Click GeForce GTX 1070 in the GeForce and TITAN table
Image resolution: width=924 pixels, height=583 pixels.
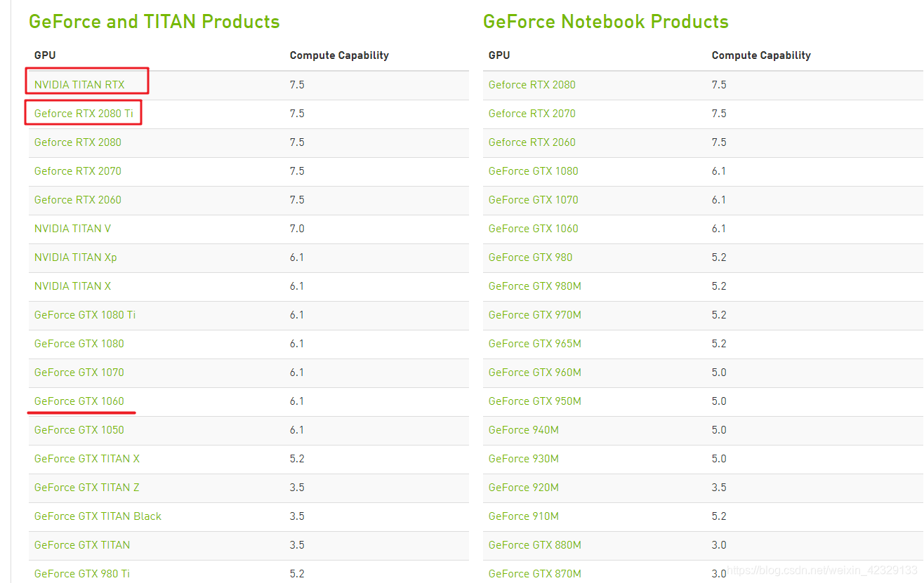pyautogui.click(x=79, y=373)
